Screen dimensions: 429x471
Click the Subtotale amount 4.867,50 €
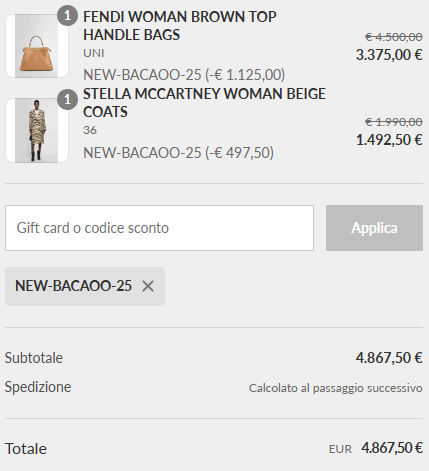point(389,358)
